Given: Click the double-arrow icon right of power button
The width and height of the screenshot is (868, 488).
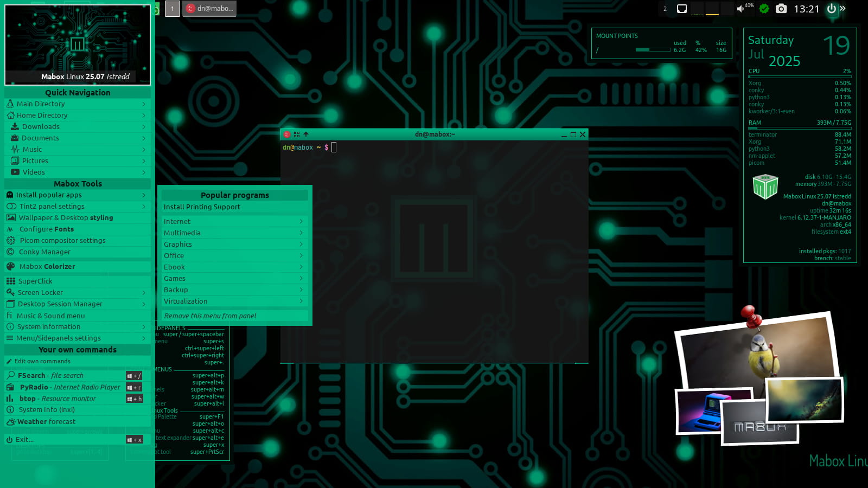Looking at the screenshot, I should [843, 8].
